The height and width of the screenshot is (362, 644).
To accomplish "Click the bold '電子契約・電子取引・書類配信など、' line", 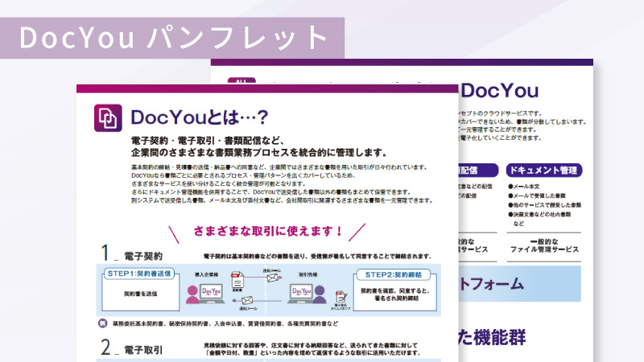I will click(208, 141).
